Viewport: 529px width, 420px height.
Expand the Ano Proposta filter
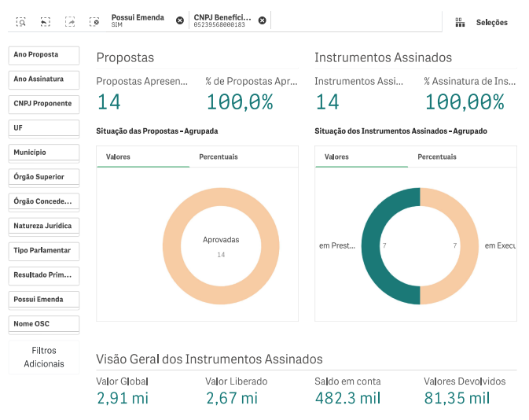click(x=44, y=55)
